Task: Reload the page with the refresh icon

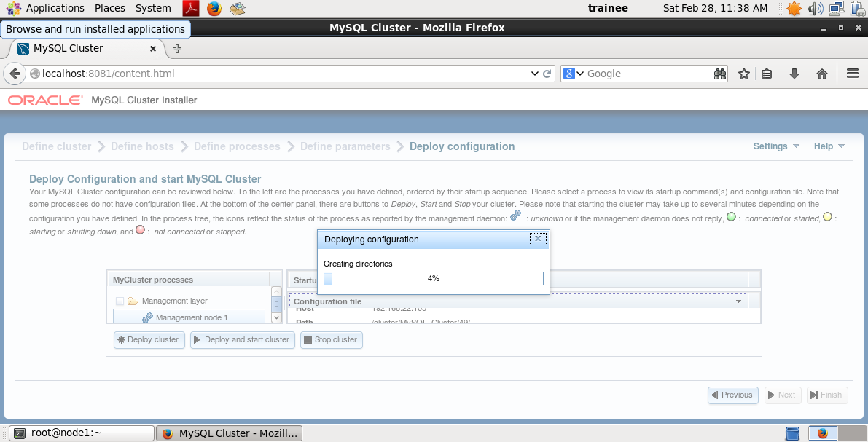Action: tap(547, 74)
